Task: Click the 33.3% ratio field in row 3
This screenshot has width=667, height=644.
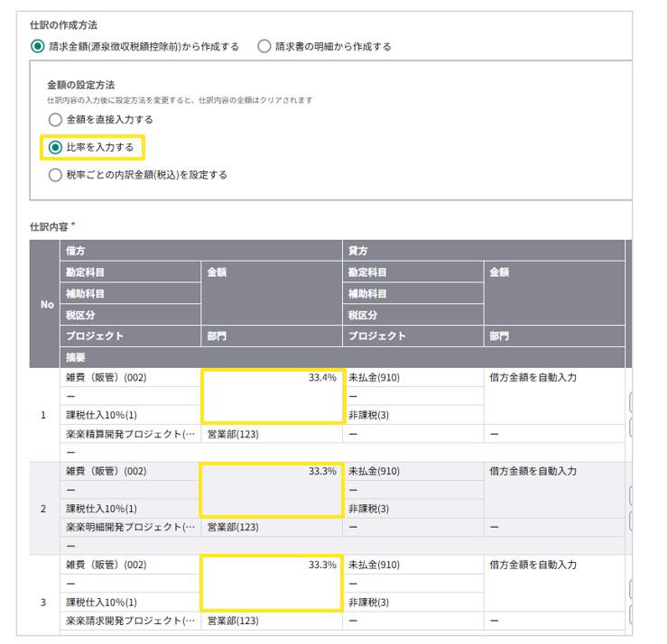Action: click(x=272, y=583)
